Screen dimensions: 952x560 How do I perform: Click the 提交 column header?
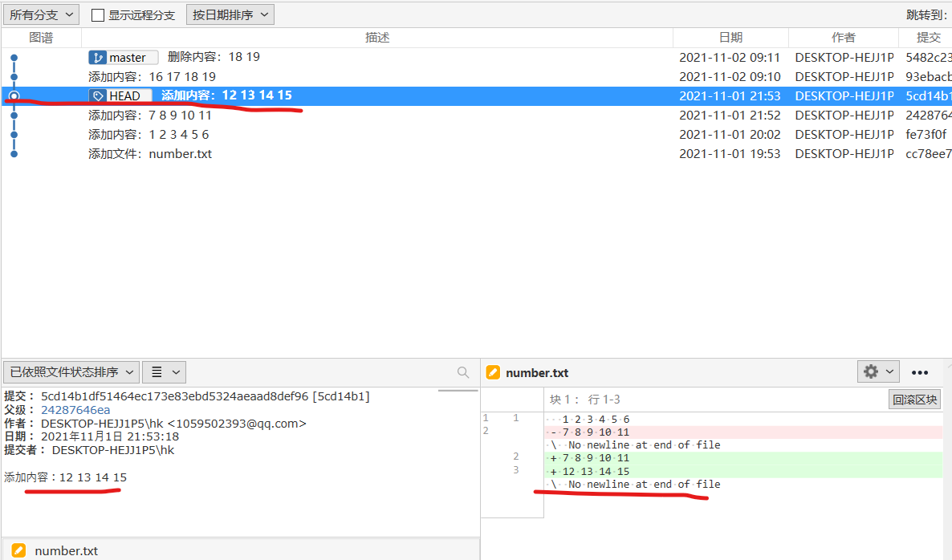[928, 38]
